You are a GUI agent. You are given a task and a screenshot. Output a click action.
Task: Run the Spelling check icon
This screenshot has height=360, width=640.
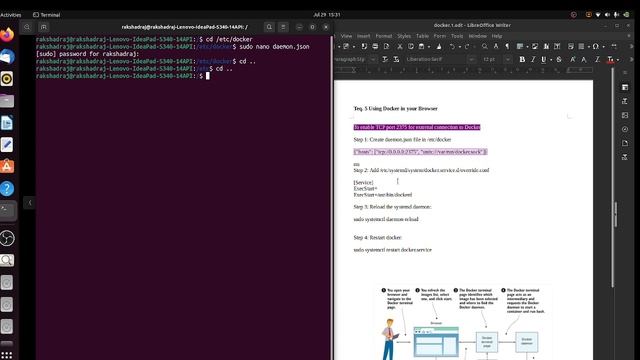[496, 47]
